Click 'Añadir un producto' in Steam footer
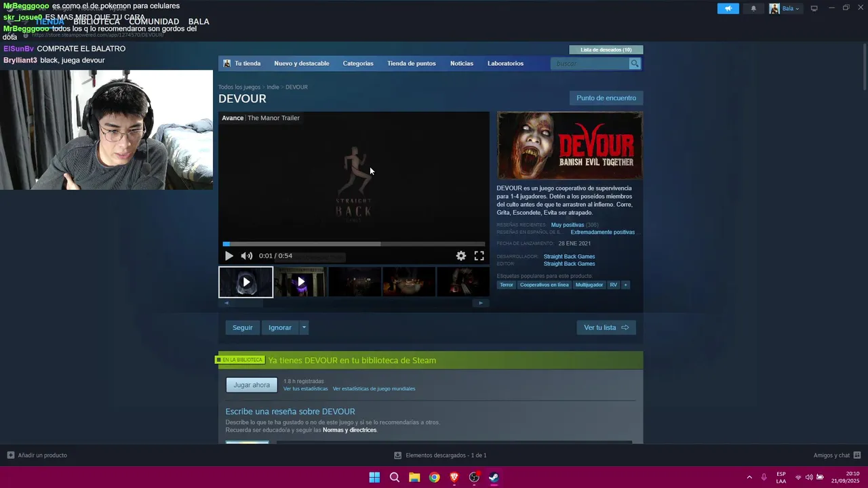The image size is (868, 488). pyautogui.click(x=37, y=455)
